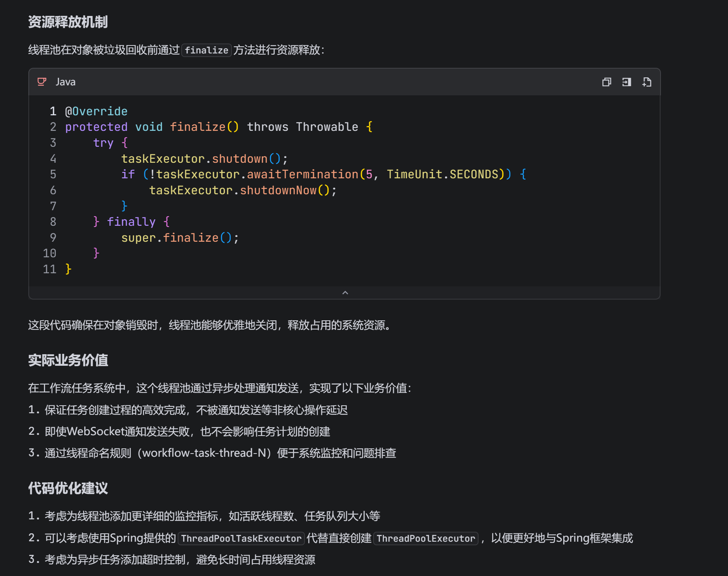728x576 pixels.
Task: Click the paragraph '在工作流任务系统中'
Action: tap(220, 388)
